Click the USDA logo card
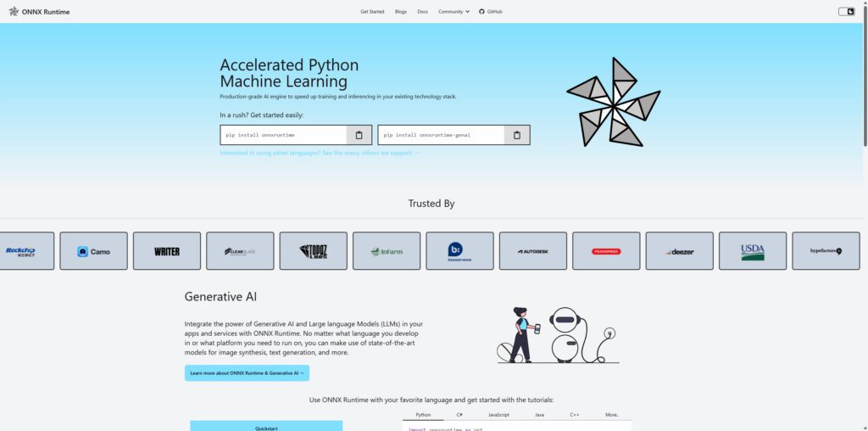 coord(752,251)
